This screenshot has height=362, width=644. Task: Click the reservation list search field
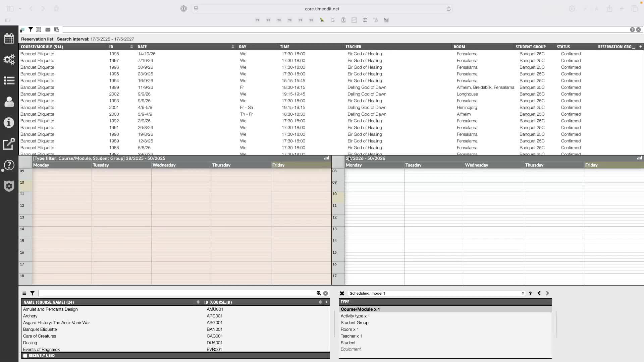point(345,29)
